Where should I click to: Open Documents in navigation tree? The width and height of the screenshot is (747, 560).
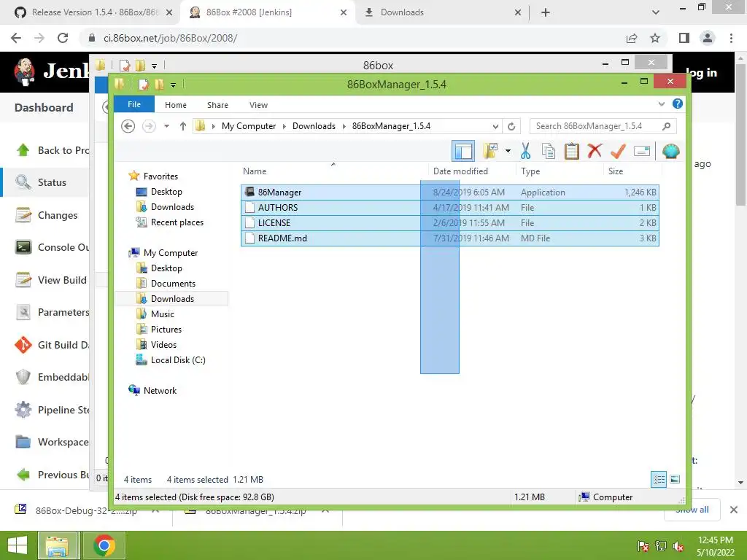(173, 284)
